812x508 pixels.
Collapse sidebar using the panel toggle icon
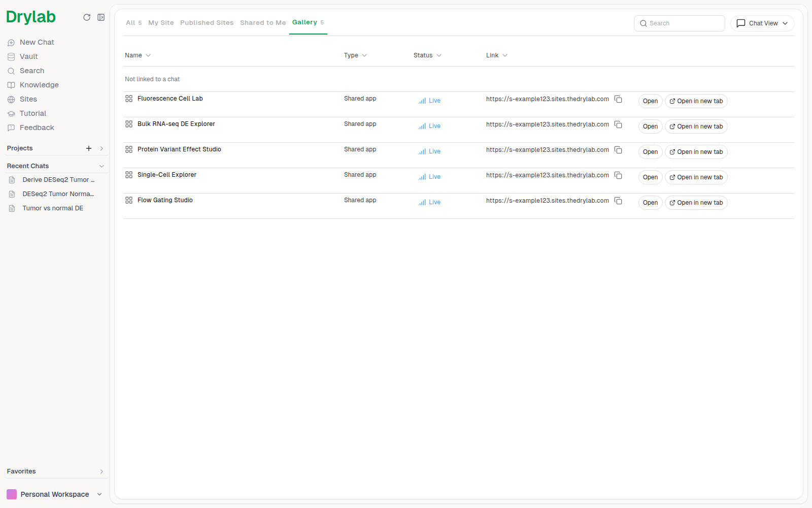pyautogui.click(x=101, y=17)
